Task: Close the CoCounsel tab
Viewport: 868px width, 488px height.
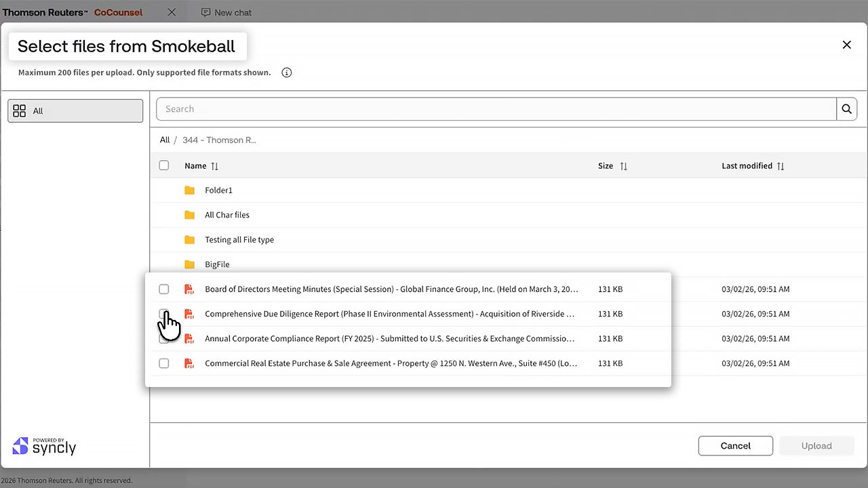Action: [x=172, y=12]
